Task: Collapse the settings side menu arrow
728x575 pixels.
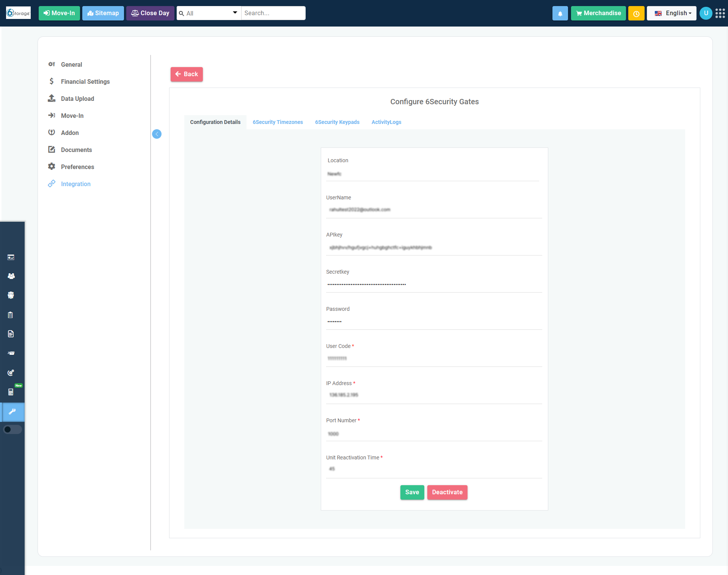Action: (x=157, y=134)
